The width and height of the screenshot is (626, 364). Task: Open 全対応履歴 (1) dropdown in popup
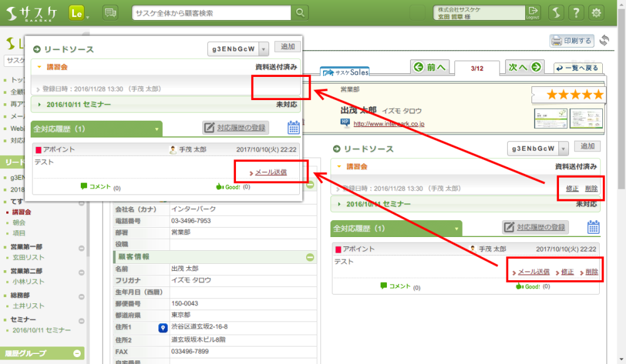coord(96,129)
